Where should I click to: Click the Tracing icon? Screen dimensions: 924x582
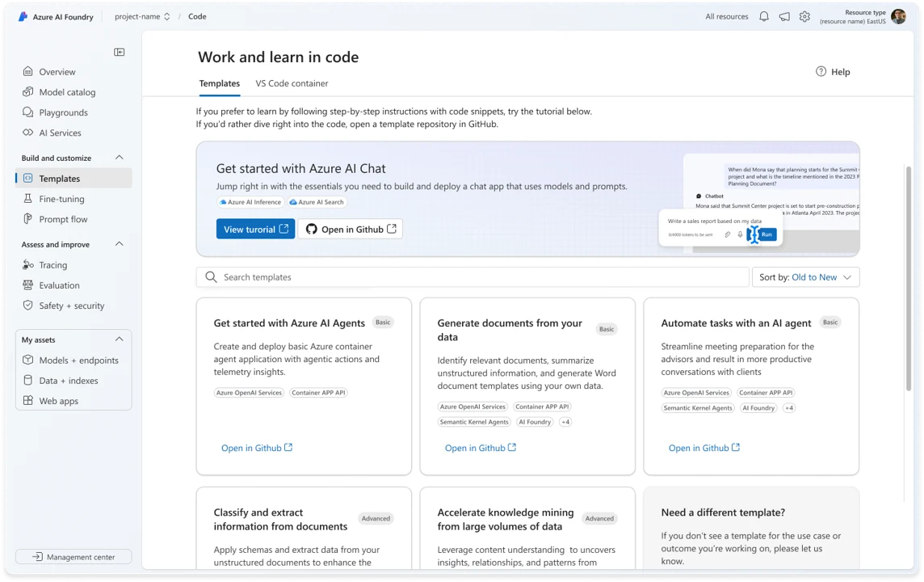point(27,265)
